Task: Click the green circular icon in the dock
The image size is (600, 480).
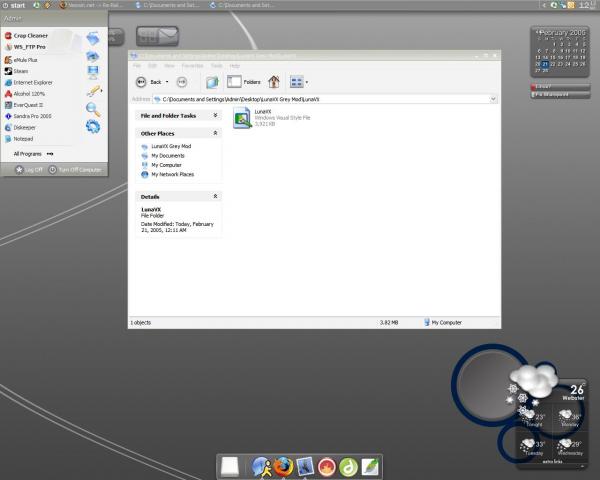Action: pyautogui.click(x=348, y=467)
